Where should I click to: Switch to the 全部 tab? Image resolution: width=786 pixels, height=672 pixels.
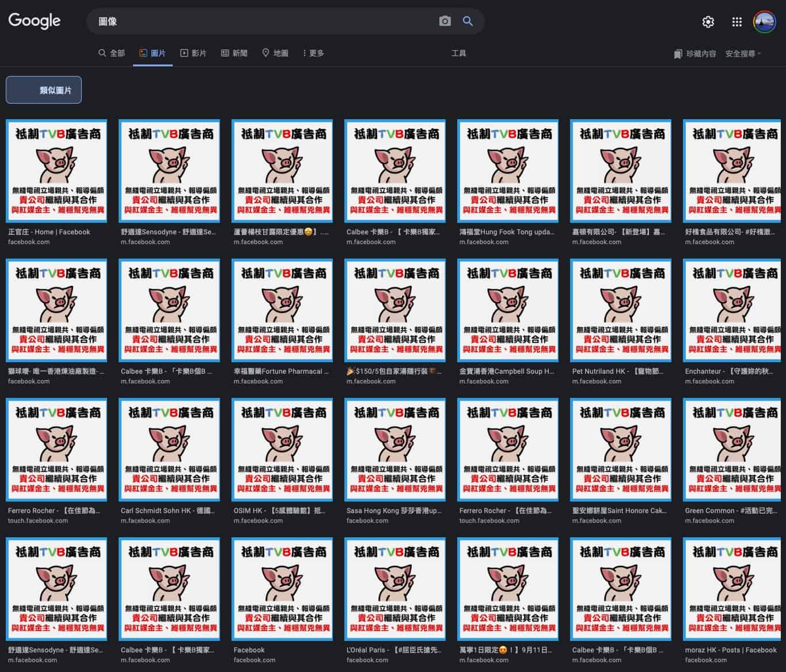pos(111,53)
